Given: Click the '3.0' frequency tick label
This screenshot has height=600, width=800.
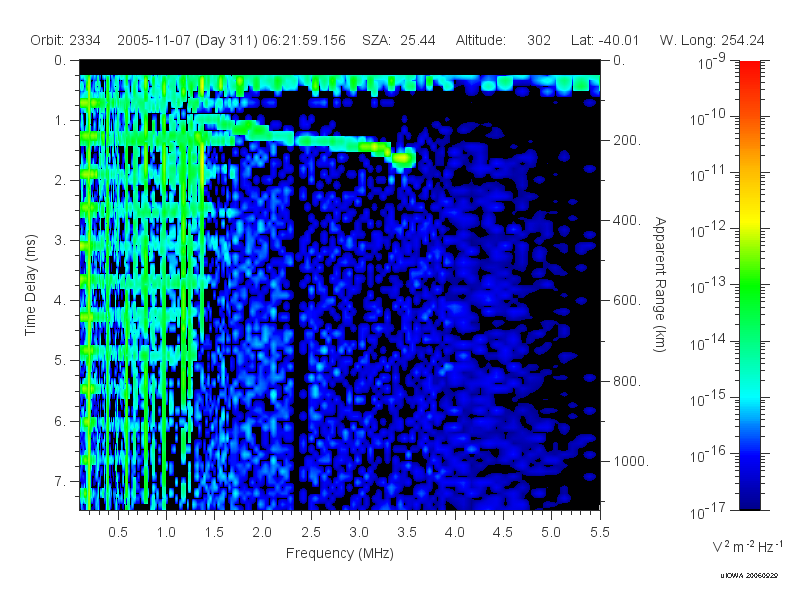Looking at the screenshot, I should tap(359, 532).
